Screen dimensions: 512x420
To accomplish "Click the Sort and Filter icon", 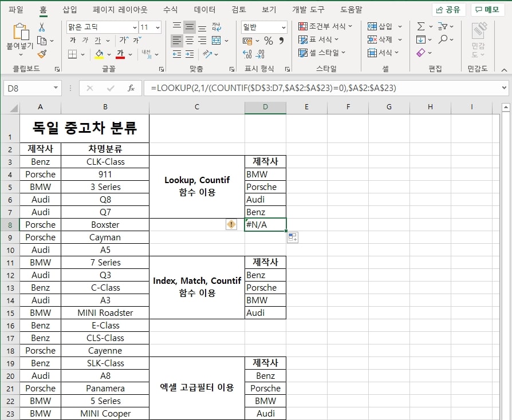I will pos(443,26).
